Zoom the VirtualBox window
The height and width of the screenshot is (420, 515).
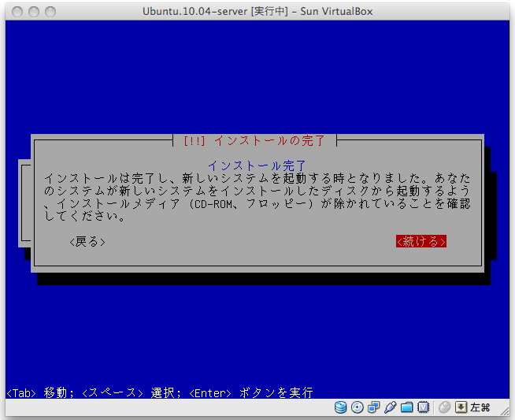point(50,12)
